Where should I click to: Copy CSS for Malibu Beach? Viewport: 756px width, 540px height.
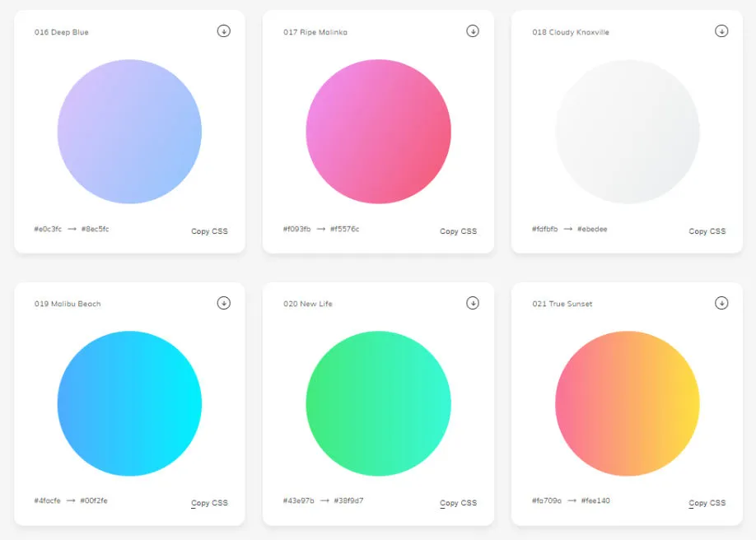click(x=209, y=503)
